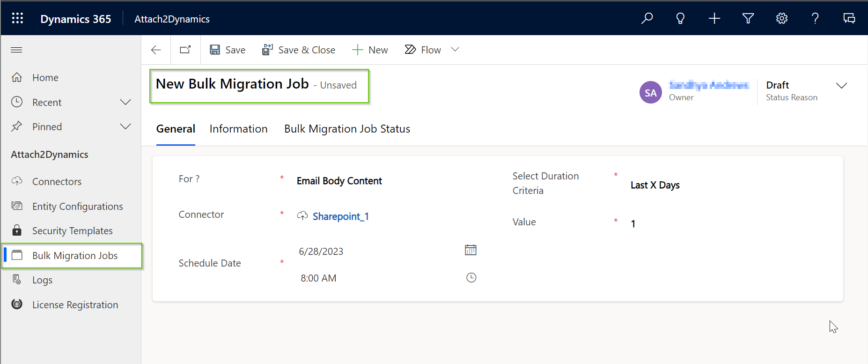Expand the Flow dropdown chevron
The width and height of the screenshot is (868, 364).
455,49
